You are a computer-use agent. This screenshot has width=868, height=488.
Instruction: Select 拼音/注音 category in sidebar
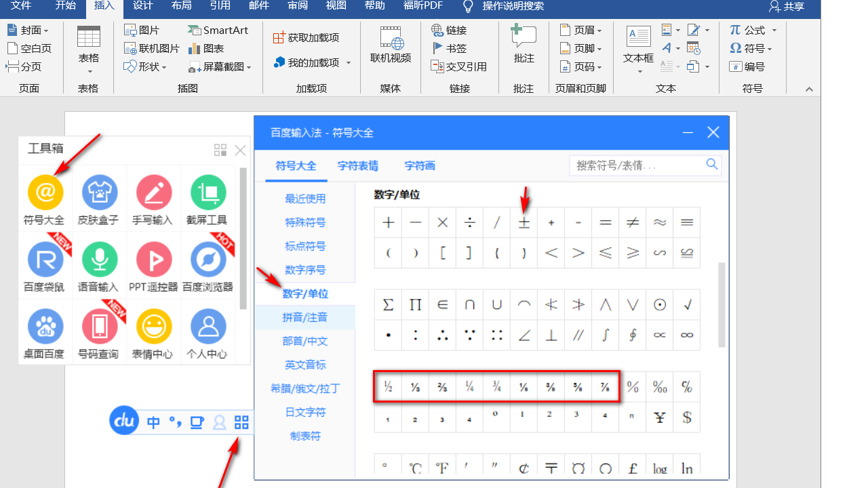(x=305, y=317)
